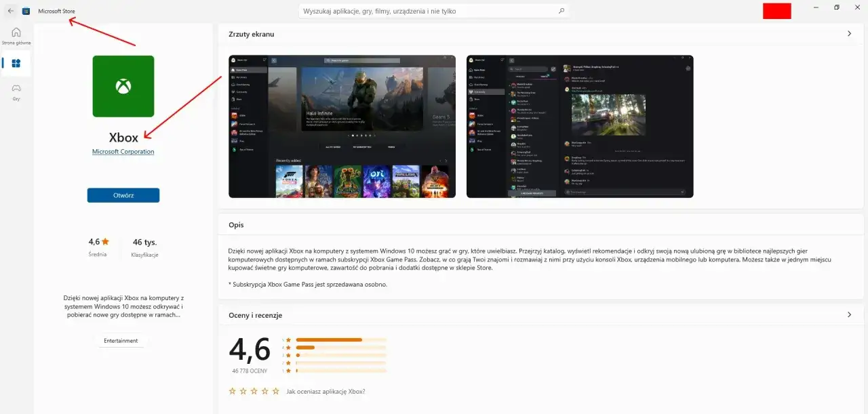Click the 46 tys. Klasyfikacje count
This screenshot has height=414, width=868.
click(x=144, y=247)
